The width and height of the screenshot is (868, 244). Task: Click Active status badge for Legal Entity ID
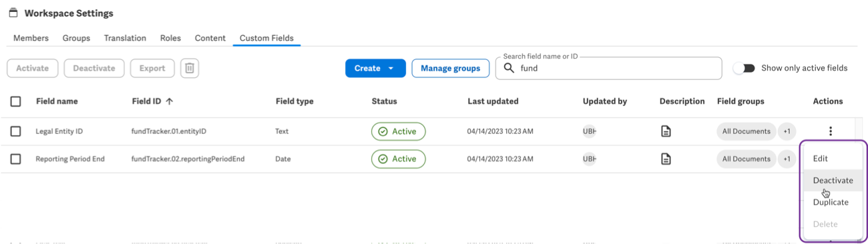pyautogui.click(x=399, y=131)
